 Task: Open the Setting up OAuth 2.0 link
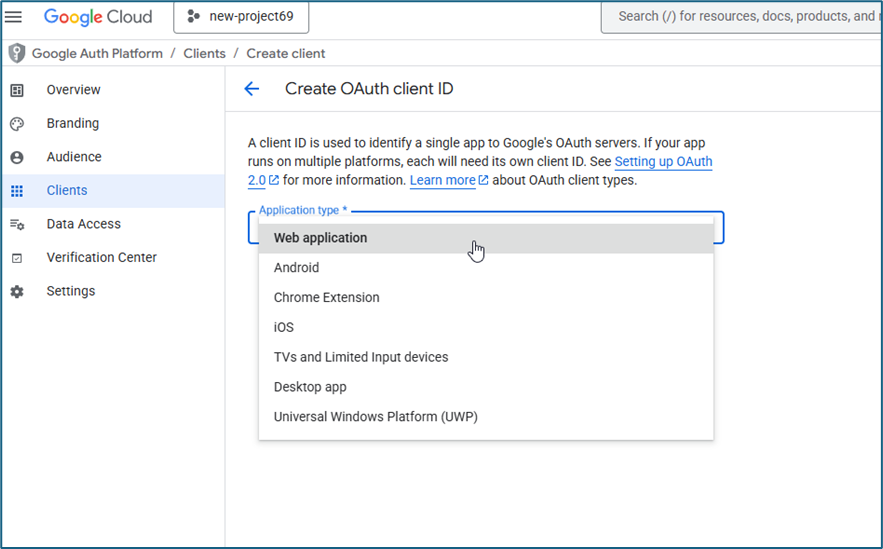point(663,162)
